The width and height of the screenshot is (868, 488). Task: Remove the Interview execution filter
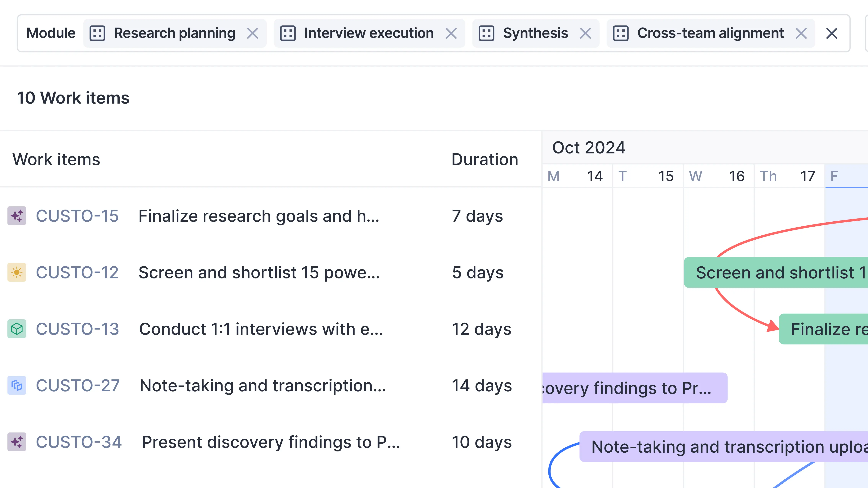pos(452,33)
